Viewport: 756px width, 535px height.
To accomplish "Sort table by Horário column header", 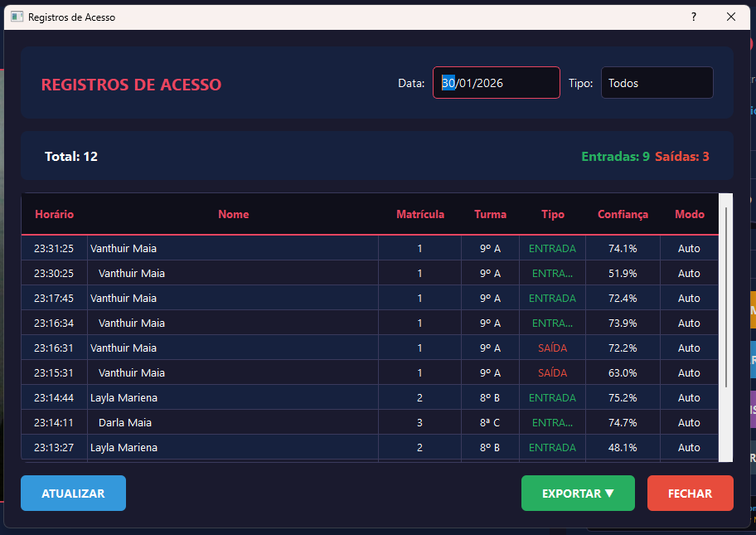I will [54, 214].
